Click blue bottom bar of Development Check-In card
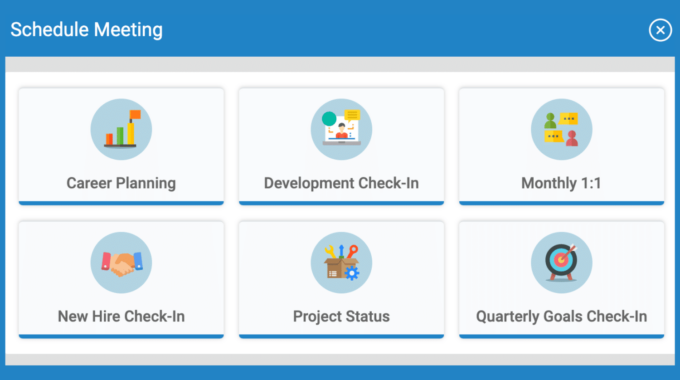This screenshot has width=680, height=380. pos(341,203)
